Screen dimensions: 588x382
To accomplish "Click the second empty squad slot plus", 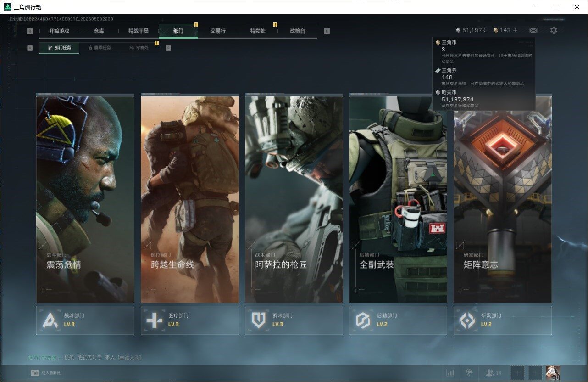I will tap(535, 373).
